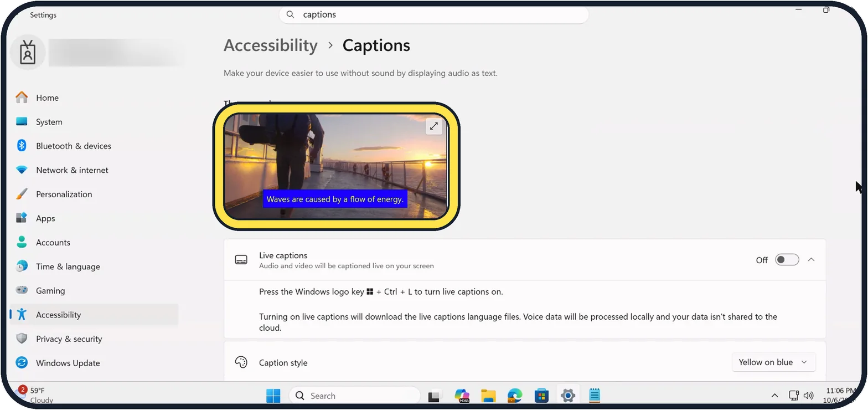Screen dimensions: 868x410
Task: Click the 'Turning on live captions' description text
Action: pos(518,322)
